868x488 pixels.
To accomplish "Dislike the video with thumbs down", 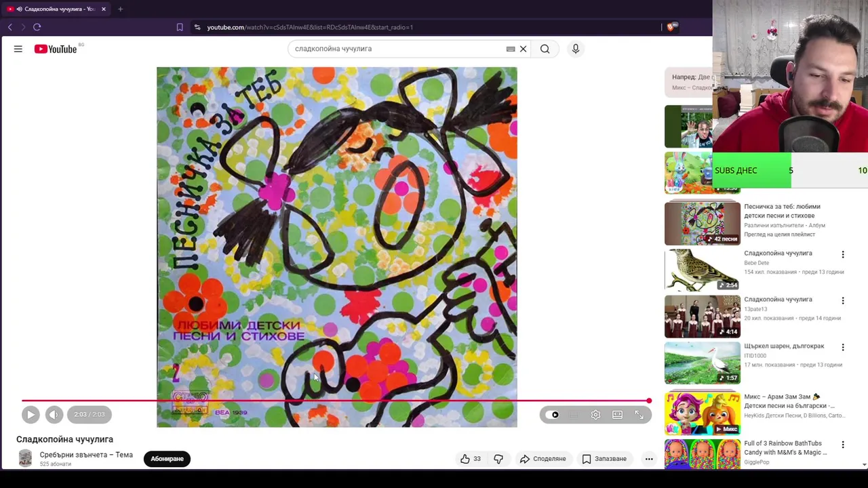I will coord(498,459).
